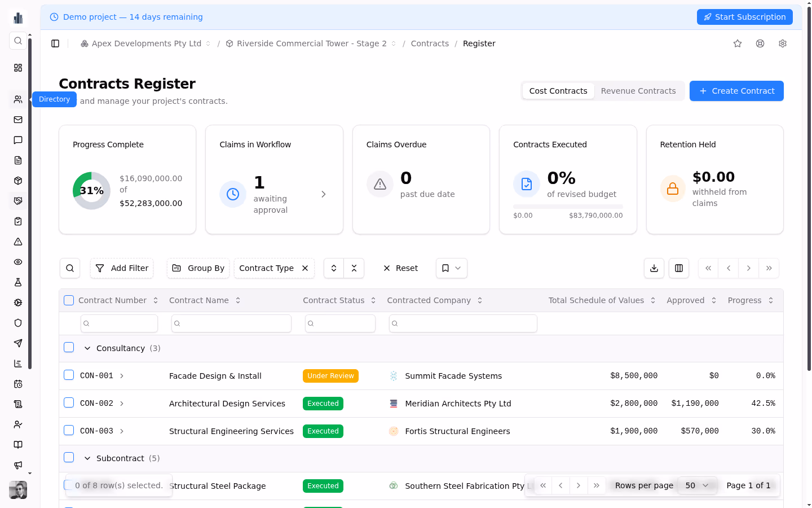Click Start Subscription button
Image resolution: width=812 pixels, height=508 pixels.
tap(744, 17)
